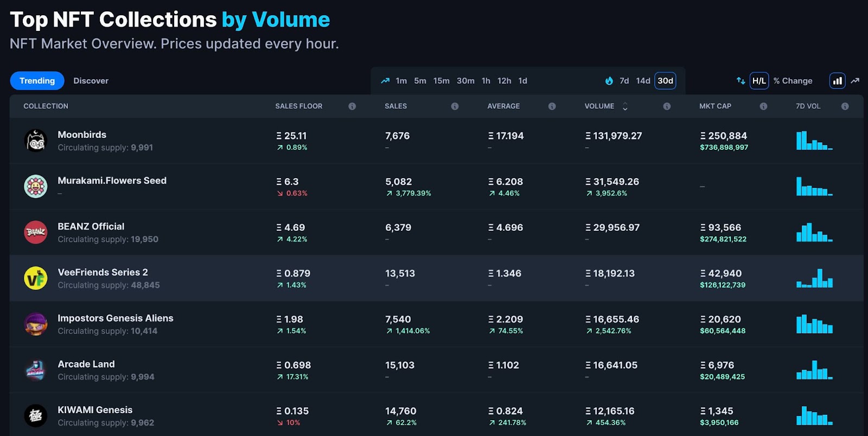Select the 14d timeframe
This screenshot has height=436, width=868.
pyautogui.click(x=643, y=81)
